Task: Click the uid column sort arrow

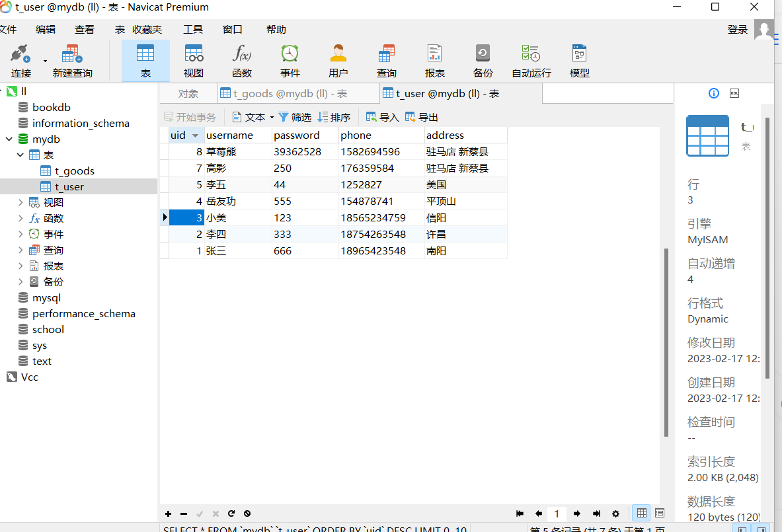Action: pyautogui.click(x=195, y=135)
